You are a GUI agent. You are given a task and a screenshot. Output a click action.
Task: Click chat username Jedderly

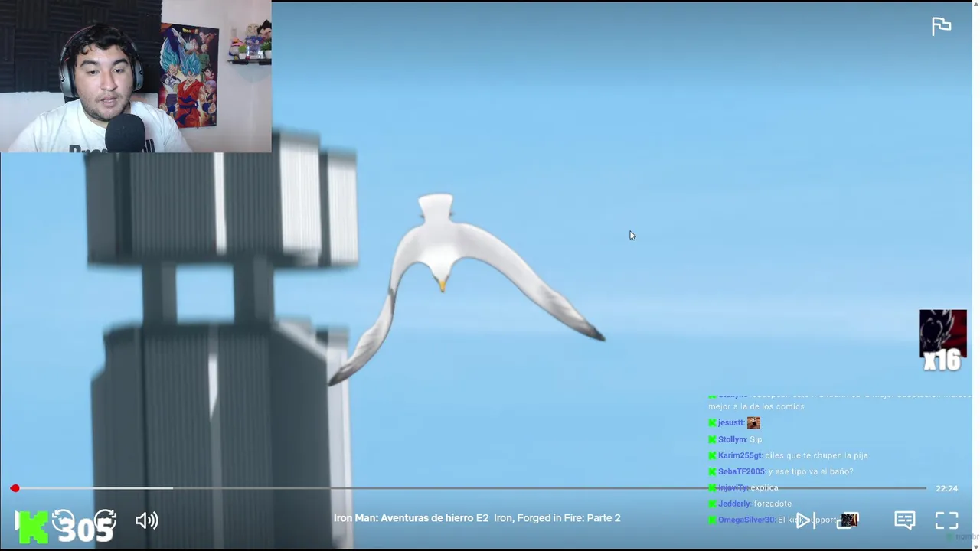[735, 504]
